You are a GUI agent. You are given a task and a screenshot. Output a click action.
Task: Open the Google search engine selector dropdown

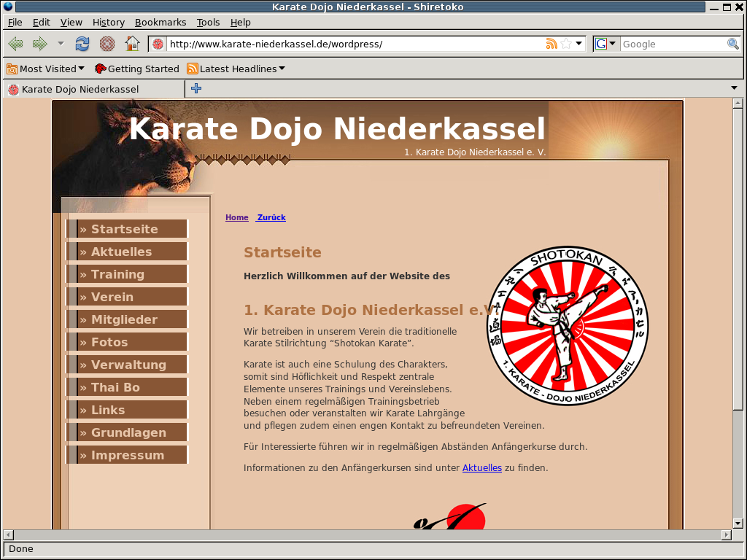point(605,44)
